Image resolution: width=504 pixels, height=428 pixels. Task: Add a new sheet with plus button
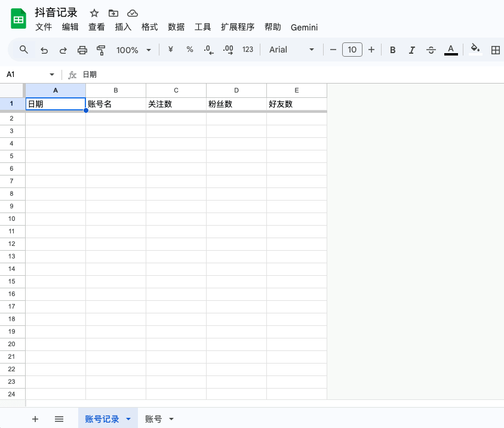point(35,419)
